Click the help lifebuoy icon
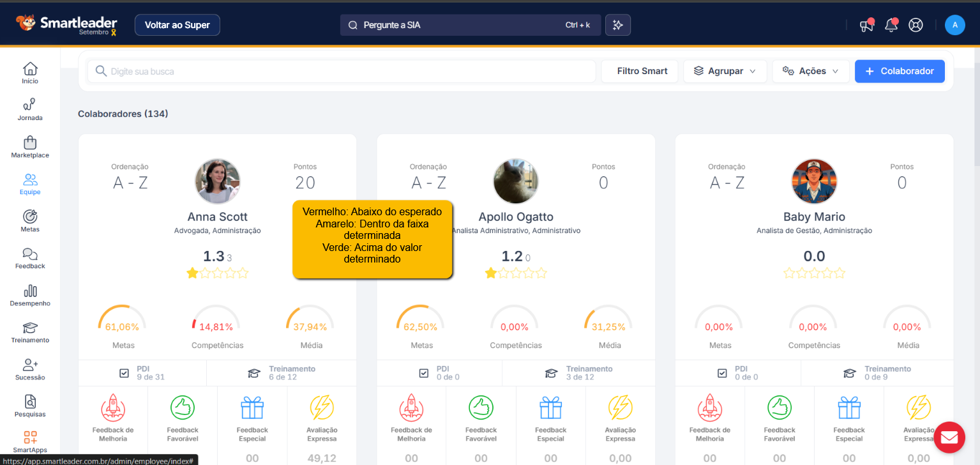This screenshot has width=980, height=465. (916, 26)
